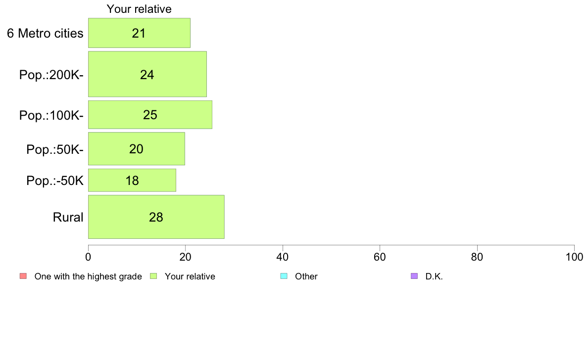Select the Rural bar showing 28
Image resolution: width=588 pixels, height=364 pixels.
point(156,217)
